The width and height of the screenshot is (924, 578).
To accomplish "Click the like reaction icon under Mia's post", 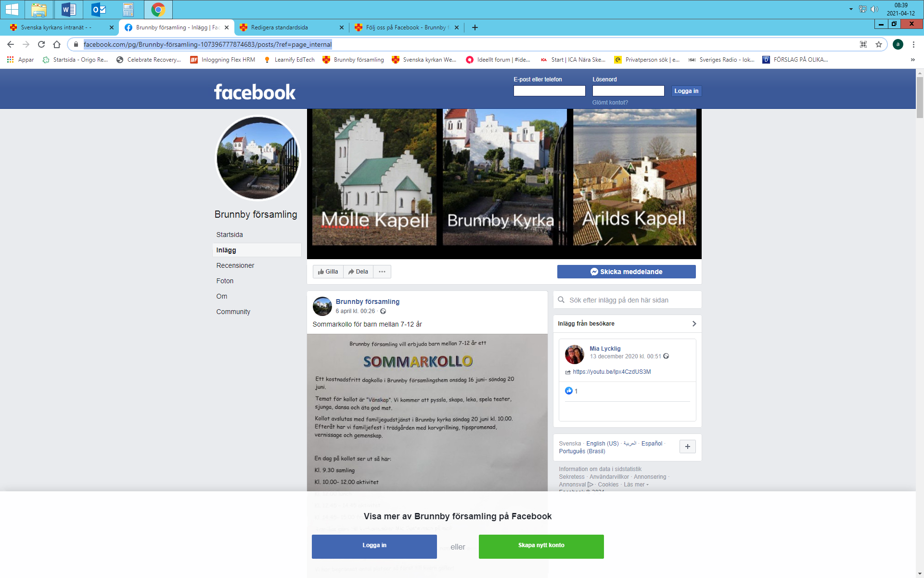I will point(569,391).
